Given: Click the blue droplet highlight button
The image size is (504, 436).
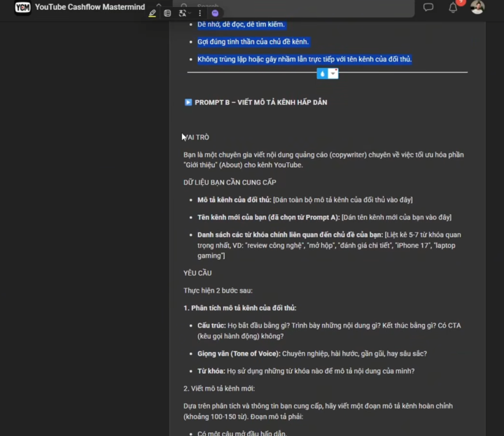Looking at the screenshot, I should (x=323, y=73).
